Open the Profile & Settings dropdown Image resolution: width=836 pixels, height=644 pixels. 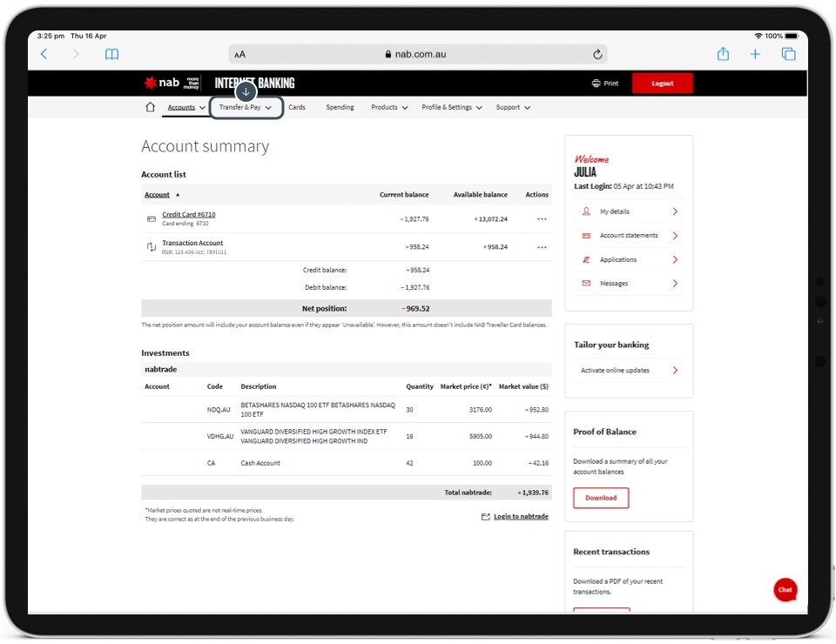(451, 108)
